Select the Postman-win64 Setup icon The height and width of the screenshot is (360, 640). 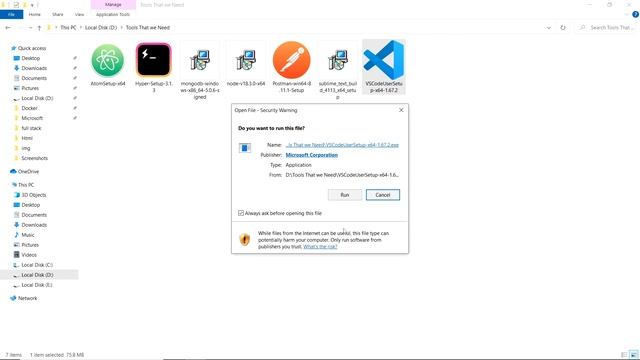coord(291,60)
